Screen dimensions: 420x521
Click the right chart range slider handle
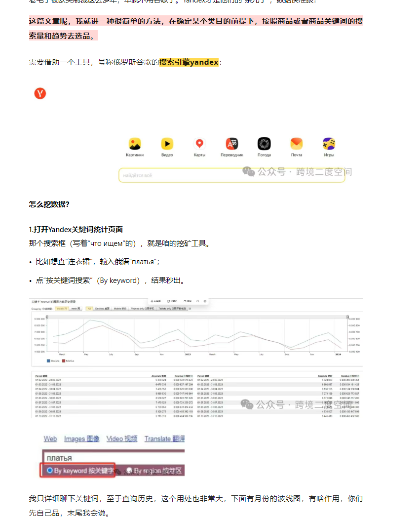[x=348, y=317]
